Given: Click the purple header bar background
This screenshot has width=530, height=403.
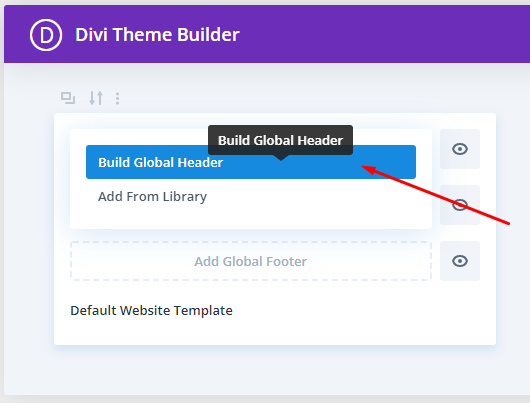Looking at the screenshot, I should pos(372,34).
